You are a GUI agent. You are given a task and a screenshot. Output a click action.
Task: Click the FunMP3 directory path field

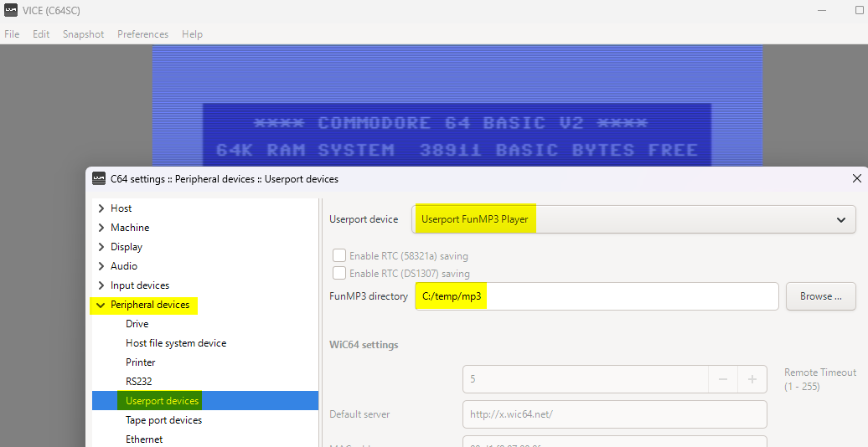(x=597, y=296)
